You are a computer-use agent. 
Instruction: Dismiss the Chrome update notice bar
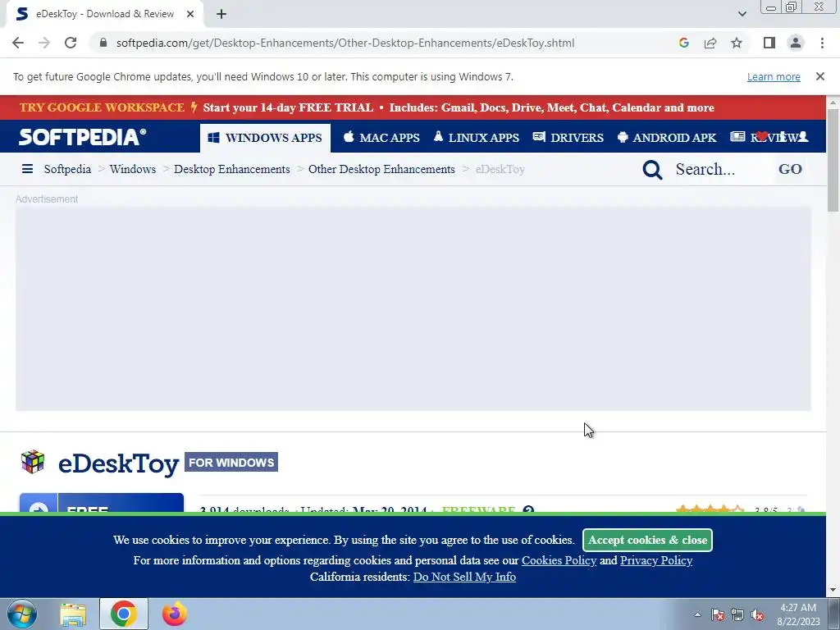[820, 76]
